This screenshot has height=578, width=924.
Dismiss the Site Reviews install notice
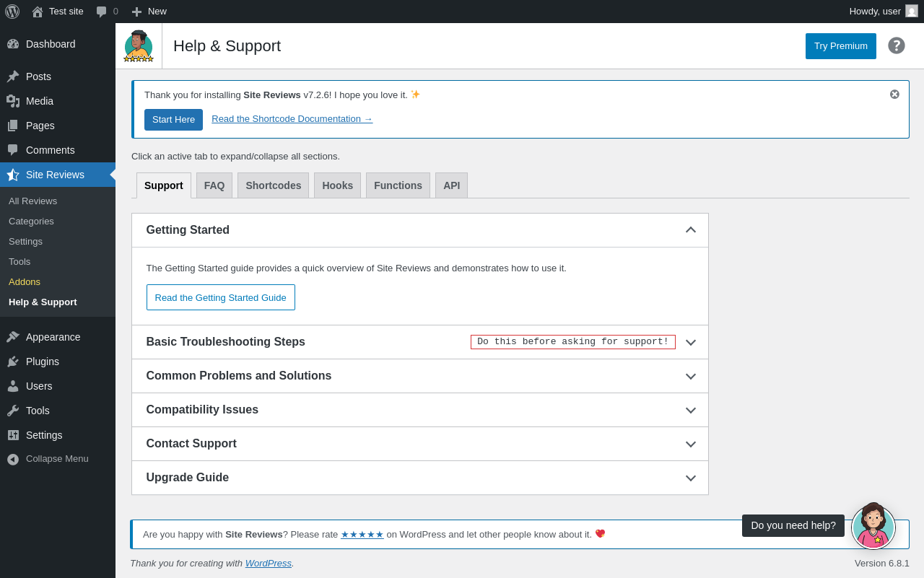coord(894,95)
